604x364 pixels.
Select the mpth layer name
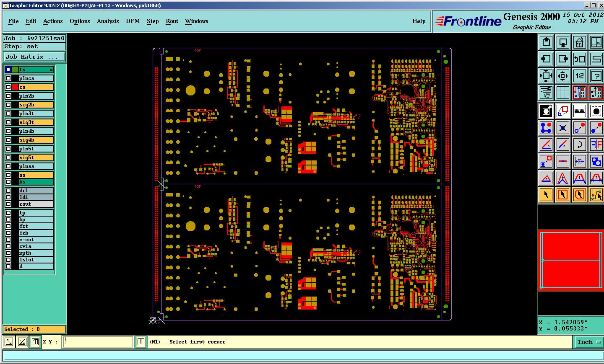click(36, 253)
